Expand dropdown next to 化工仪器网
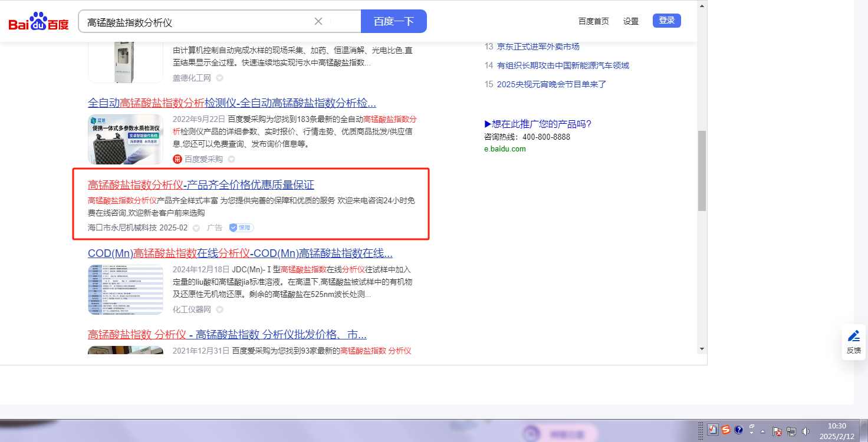 point(219,309)
